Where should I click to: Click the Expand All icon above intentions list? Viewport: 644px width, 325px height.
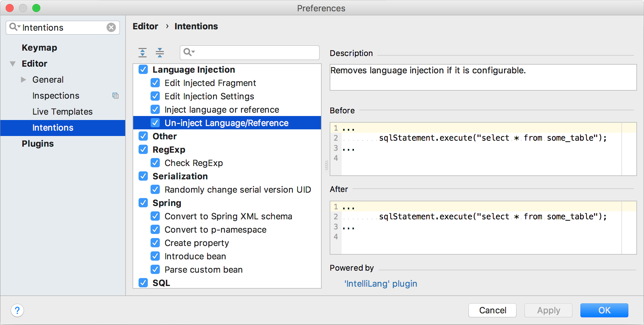[x=143, y=52]
